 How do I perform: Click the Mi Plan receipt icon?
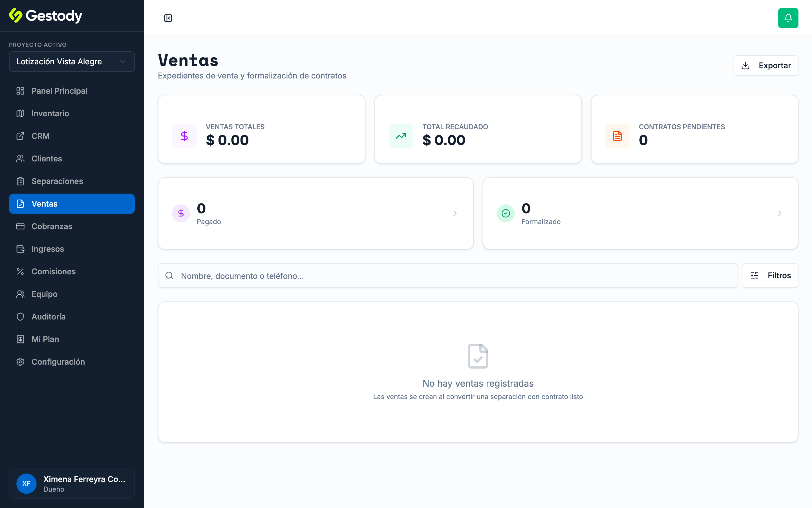pyautogui.click(x=20, y=339)
